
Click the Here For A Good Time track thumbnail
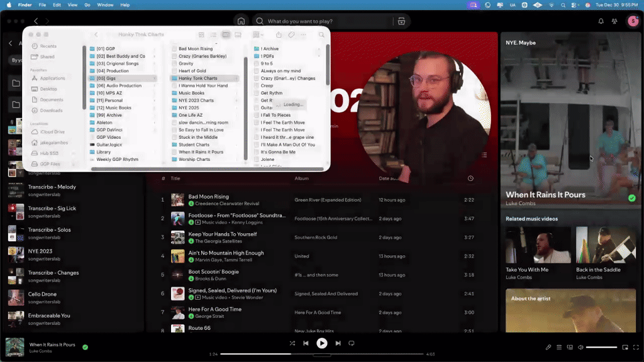point(177,313)
